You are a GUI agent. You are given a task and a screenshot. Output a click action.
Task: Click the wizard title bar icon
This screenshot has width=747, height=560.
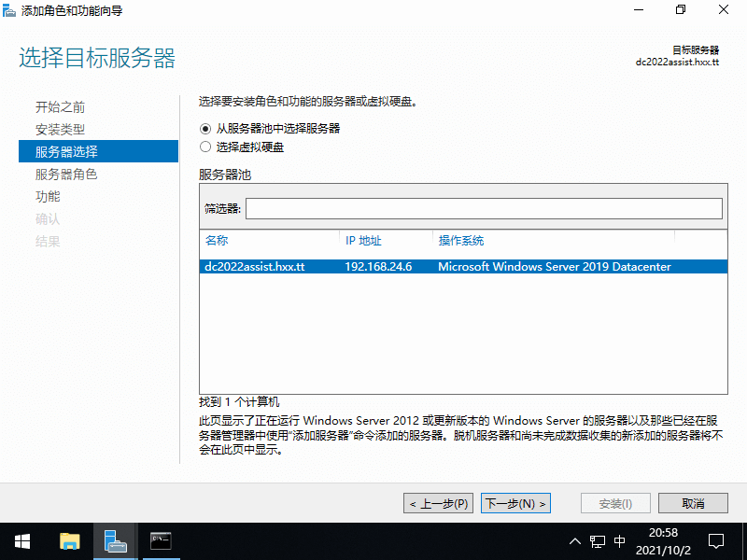[9, 10]
